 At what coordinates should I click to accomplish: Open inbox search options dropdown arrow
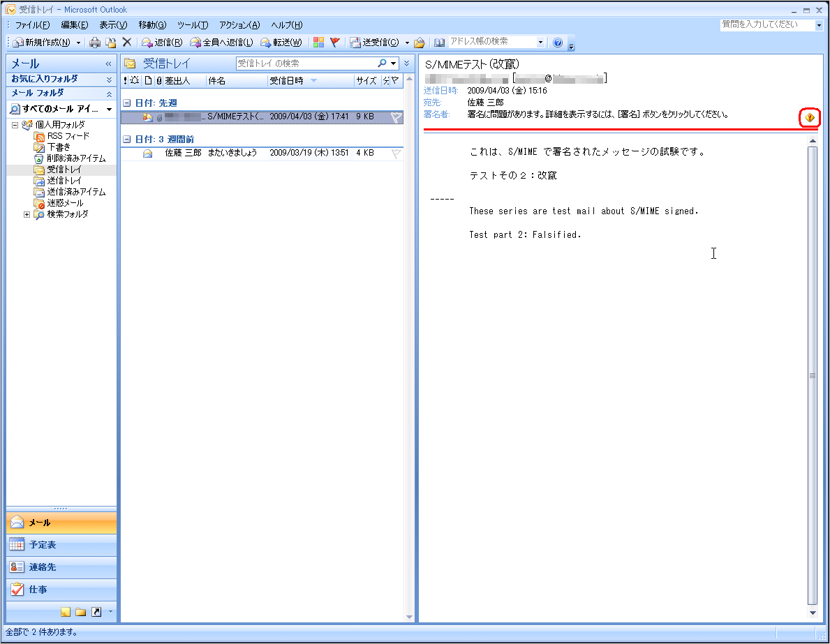(393, 63)
